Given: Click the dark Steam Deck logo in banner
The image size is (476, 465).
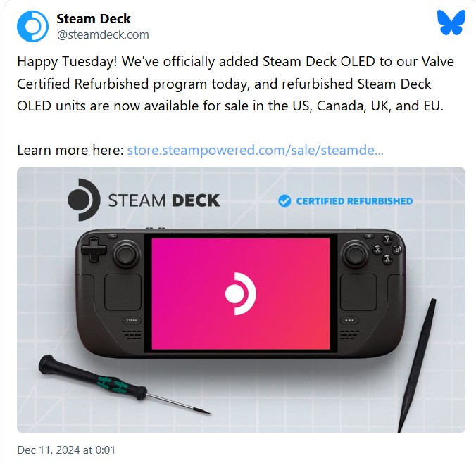Looking at the screenshot, I should [x=84, y=200].
